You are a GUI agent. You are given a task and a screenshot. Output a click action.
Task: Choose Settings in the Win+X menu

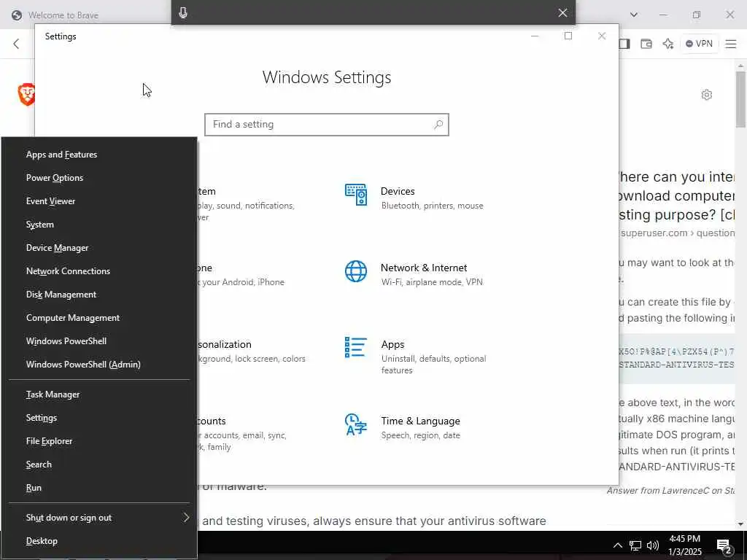[x=99, y=418]
